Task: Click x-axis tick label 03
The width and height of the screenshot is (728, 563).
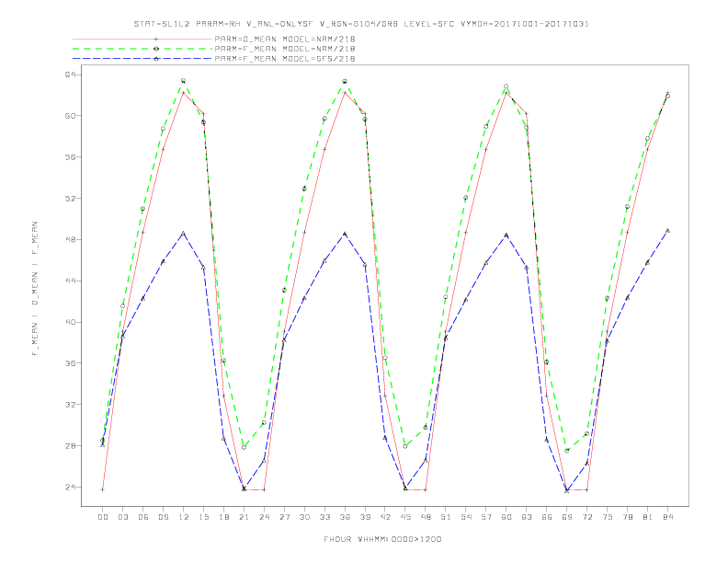Action: coord(122,517)
